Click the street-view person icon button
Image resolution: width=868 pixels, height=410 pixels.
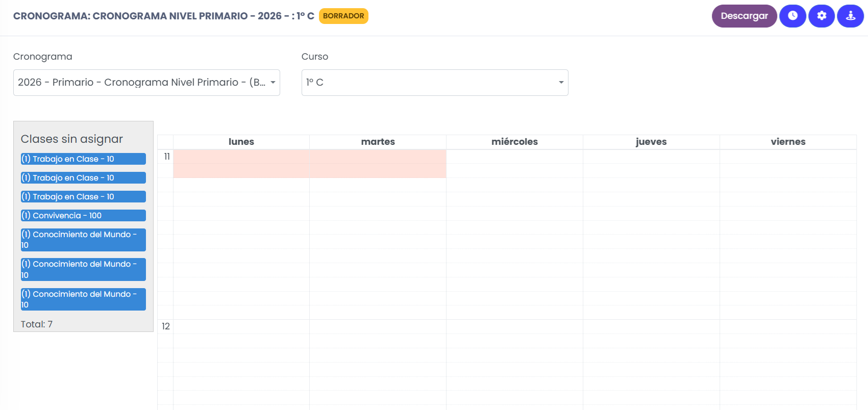pos(850,16)
